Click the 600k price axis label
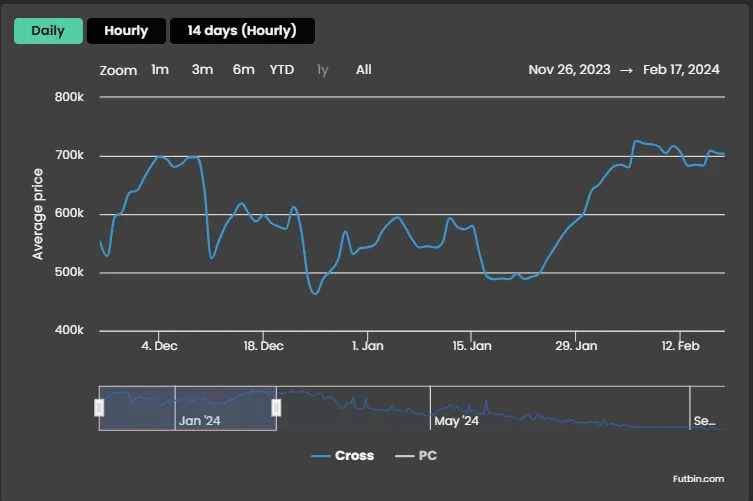The width and height of the screenshot is (753, 501). (x=69, y=213)
